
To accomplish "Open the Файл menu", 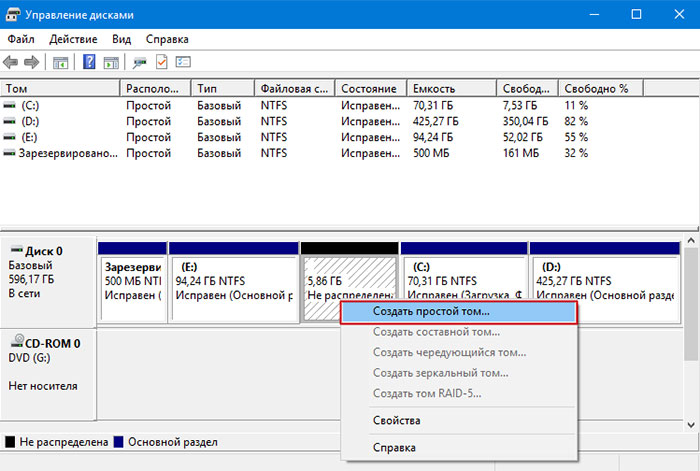I will (21, 39).
